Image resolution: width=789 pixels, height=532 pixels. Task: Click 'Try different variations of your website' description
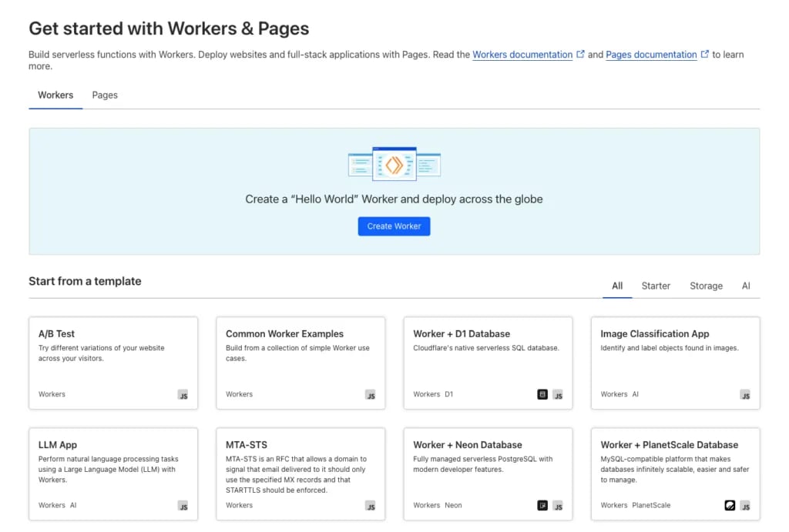pyautogui.click(x=101, y=353)
